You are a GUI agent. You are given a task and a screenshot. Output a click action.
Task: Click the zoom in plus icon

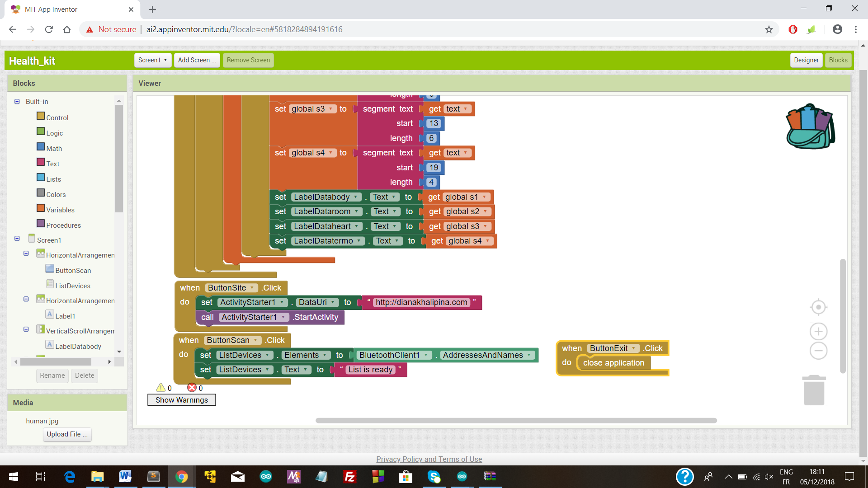click(x=818, y=332)
